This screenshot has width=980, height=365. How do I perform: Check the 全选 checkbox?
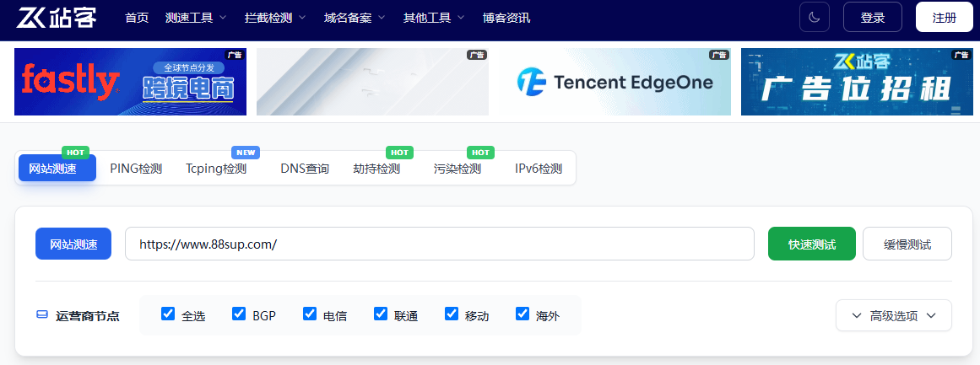pyautogui.click(x=168, y=314)
